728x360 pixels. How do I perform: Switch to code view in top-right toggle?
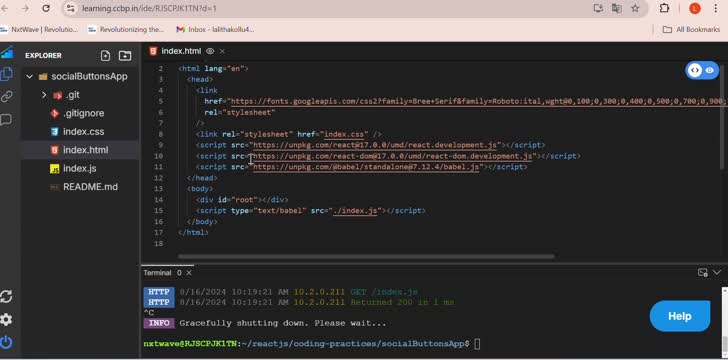(695, 70)
